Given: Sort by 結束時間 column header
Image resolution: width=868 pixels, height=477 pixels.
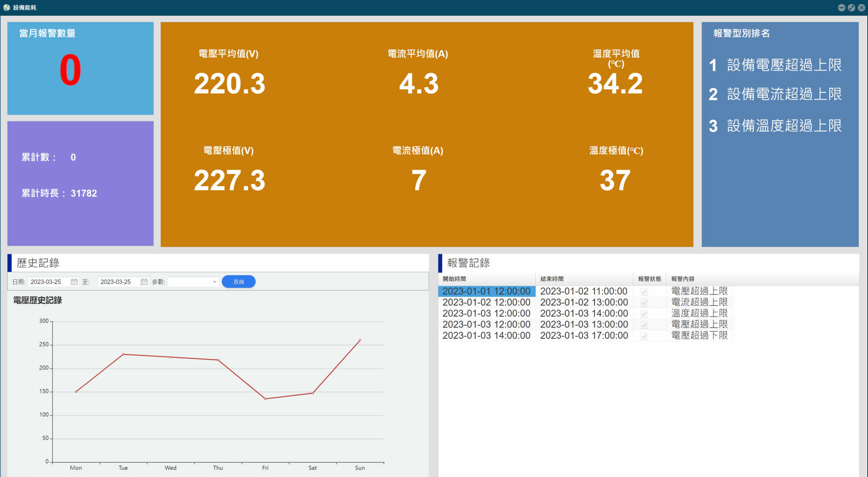Looking at the screenshot, I should click(585, 279).
